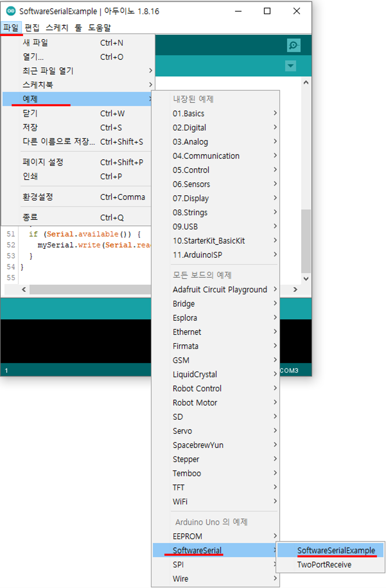The width and height of the screenshot is (386, 588).
Task: Open the Serial Monitor magnifier icon
Action: 293,45
